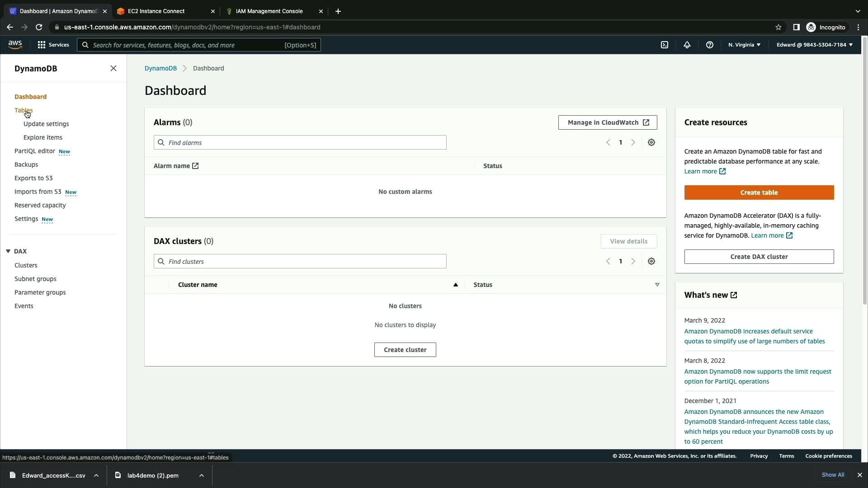Go to Tables in the sidebar
The image size is (868, 488).
(x=24, y=110)
